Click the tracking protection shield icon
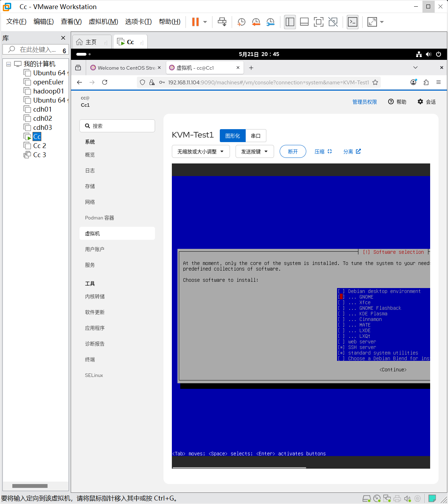The height and width of the screenshot is (504, 448). click(142, 82)
